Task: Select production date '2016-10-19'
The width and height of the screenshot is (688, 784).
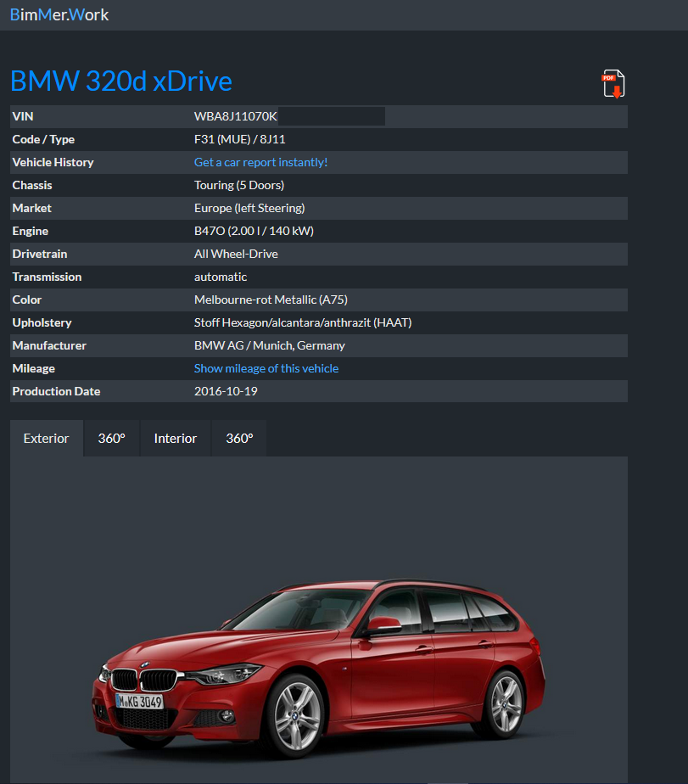Action: pos(226,391)
